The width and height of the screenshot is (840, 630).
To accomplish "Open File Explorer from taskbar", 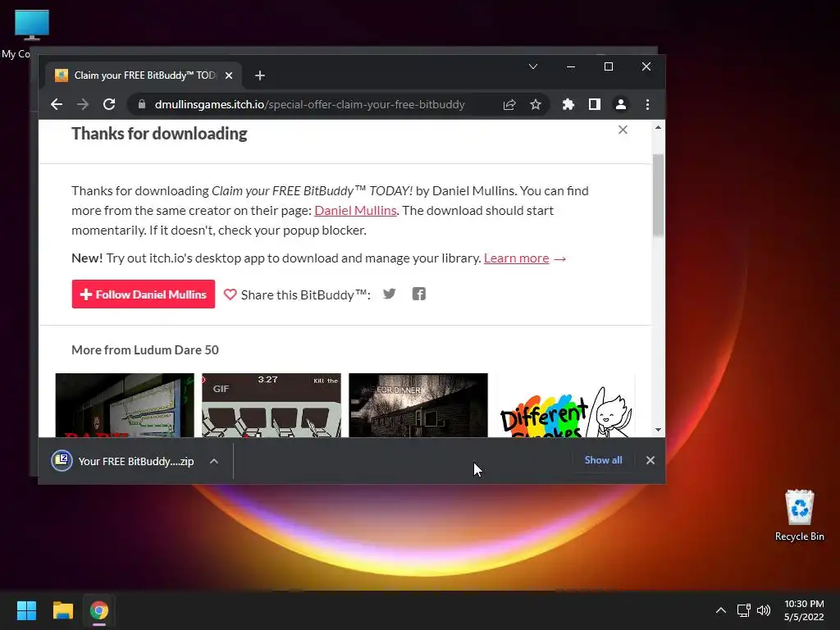I will click(62, 610).
